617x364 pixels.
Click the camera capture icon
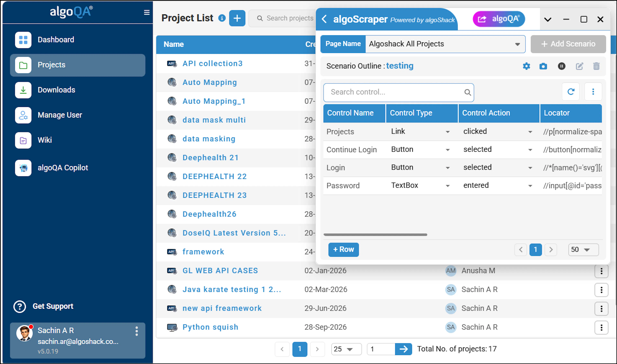click(x=543, y=66)
